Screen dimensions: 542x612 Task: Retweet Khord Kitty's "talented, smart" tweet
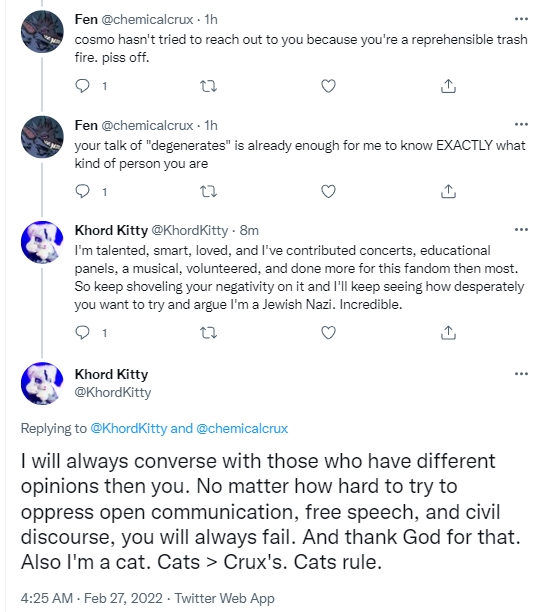[208, 333]
